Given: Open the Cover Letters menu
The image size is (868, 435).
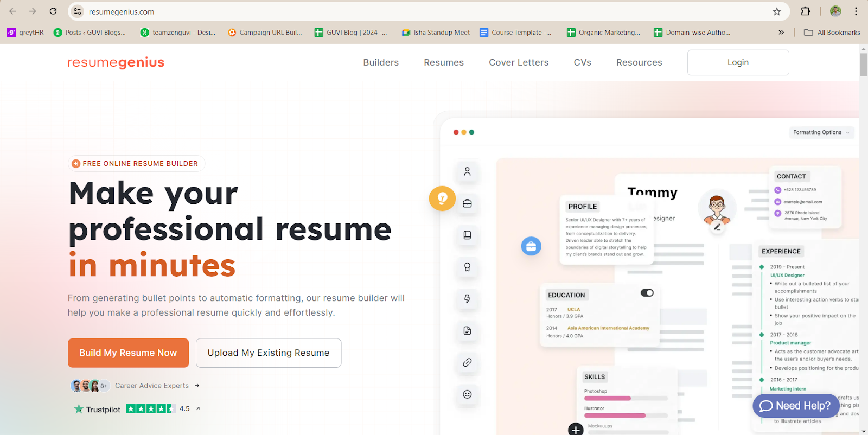Looking at the screenshot, I should pos(519,62).
